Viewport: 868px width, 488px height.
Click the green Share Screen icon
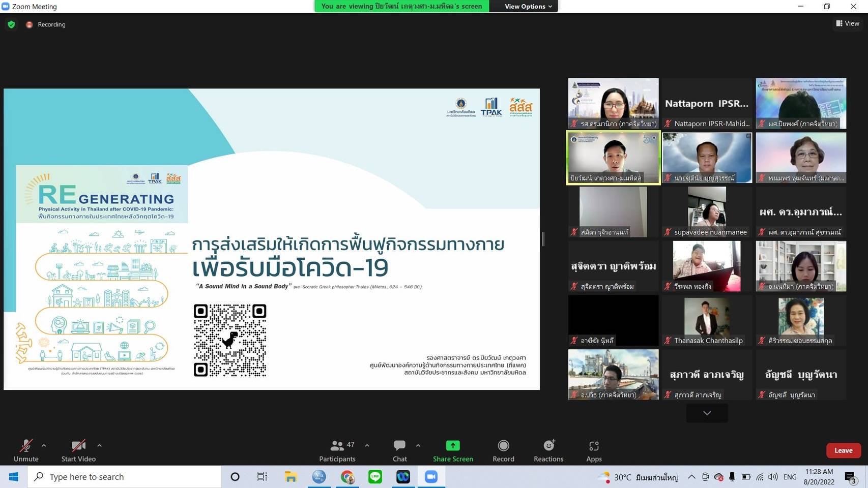(452, 446)
